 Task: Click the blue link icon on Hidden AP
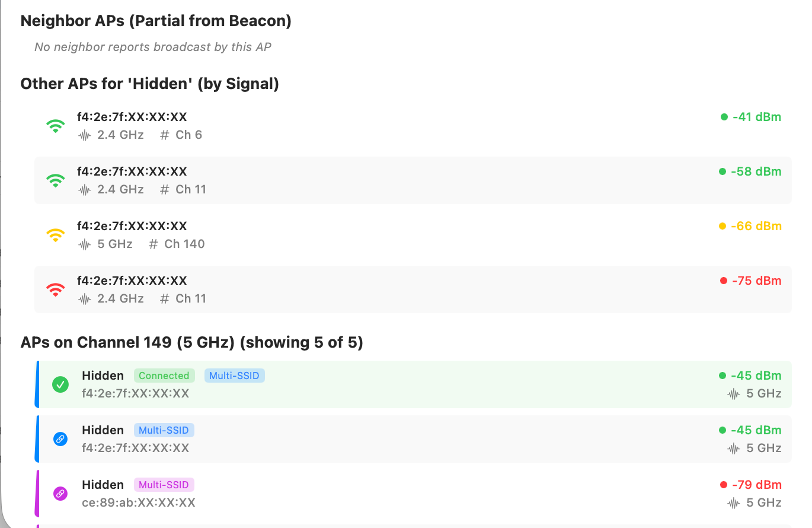tap(60, 439)
